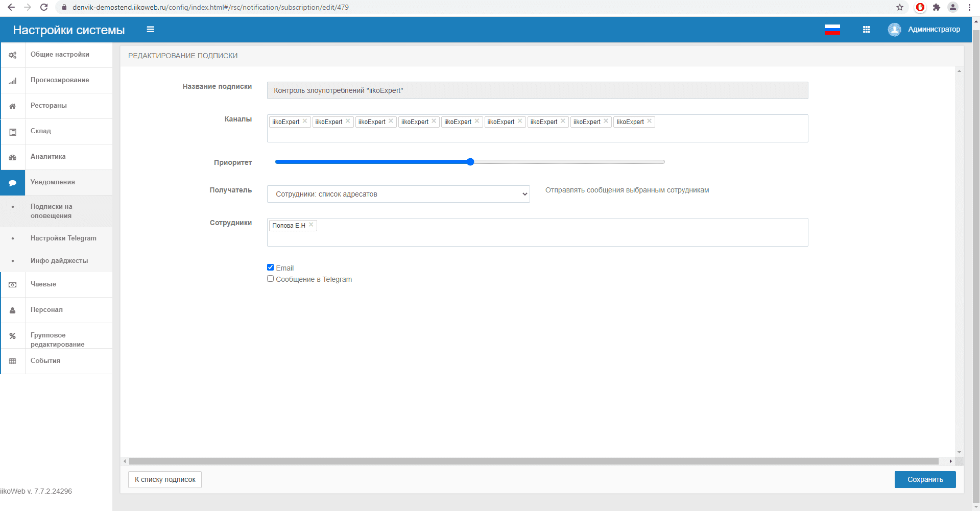Remove the first iikoExpert channel tag
The image size is (980, 511).
305,121
